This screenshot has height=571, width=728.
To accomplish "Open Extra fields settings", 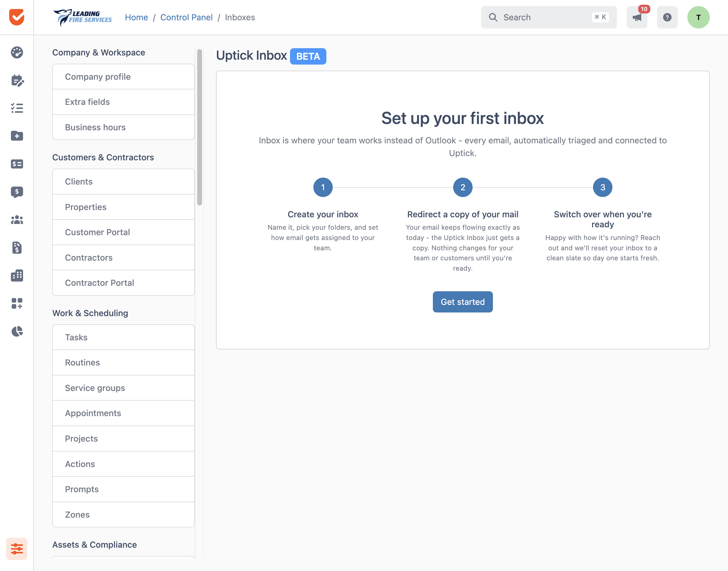I will [x=123, y=102].
